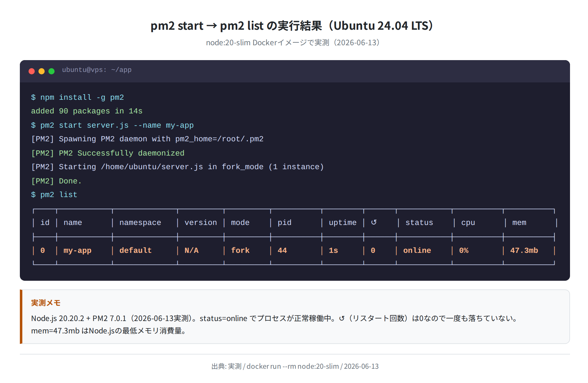Click the 'npm install -g pm2' command line
Screen dimensions: 588x383
point(78,98)
